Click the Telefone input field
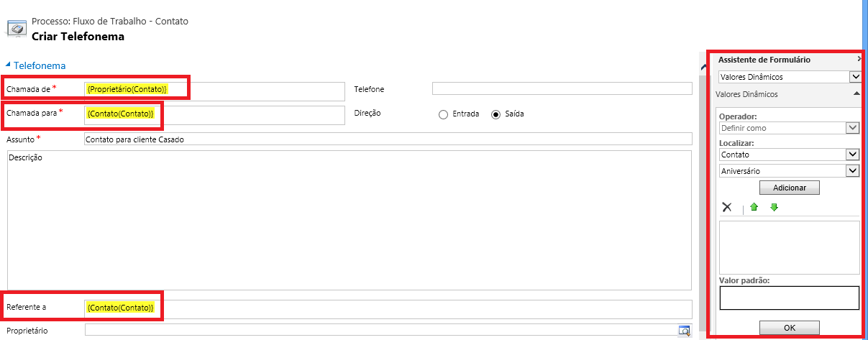The height and width of the screenshot is (340, 868). point(562,88)
